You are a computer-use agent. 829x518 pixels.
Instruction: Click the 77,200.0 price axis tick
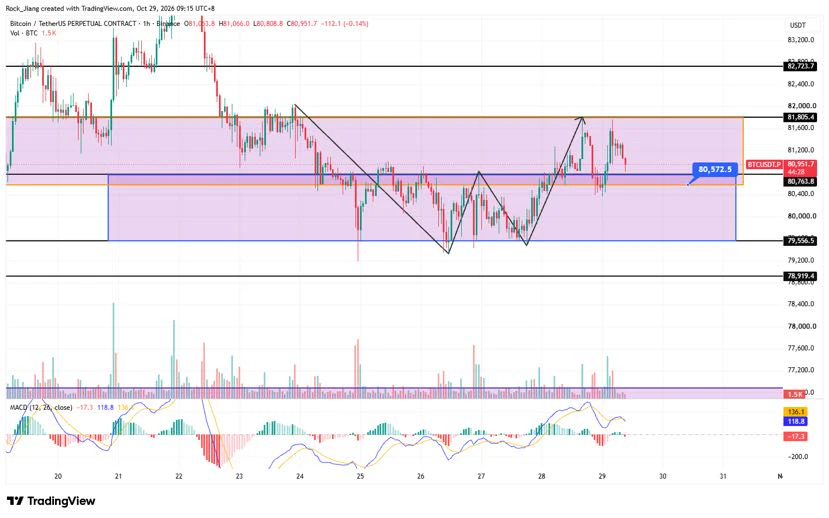tap(801, 370)
